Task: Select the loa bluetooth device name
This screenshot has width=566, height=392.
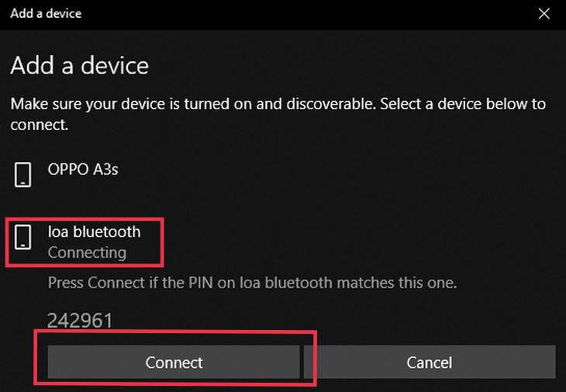Action: [94, 231]
